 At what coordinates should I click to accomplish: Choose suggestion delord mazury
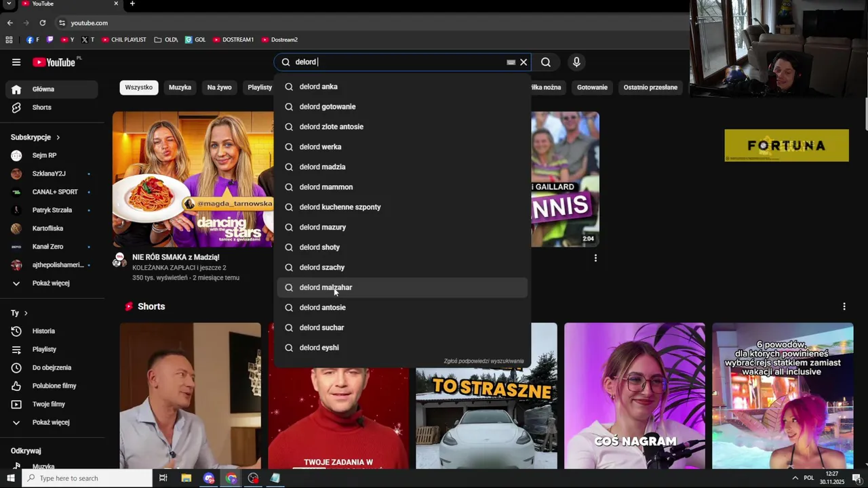coord(402,227)
